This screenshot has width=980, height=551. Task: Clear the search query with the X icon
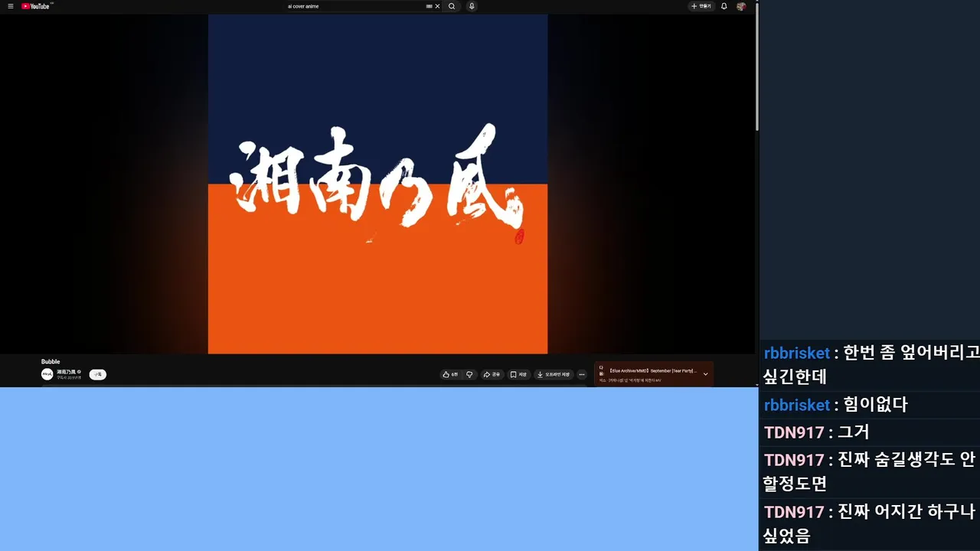pyautogui.click(x=437, y=6)
